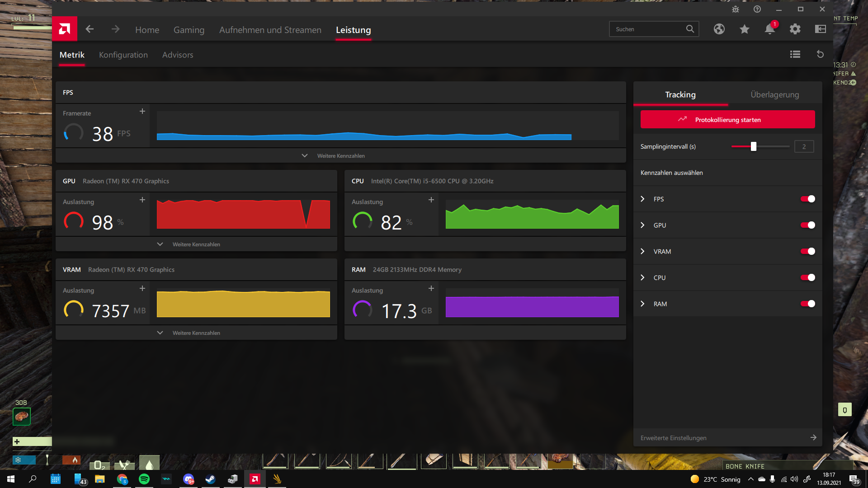Switch to list view icon
The image size is (868, 488).
795,54
